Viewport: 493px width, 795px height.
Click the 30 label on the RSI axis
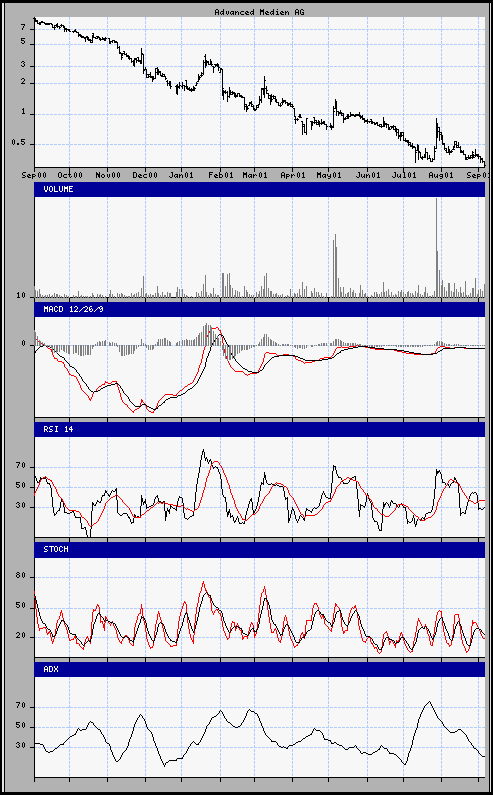[x=21, y=507]
